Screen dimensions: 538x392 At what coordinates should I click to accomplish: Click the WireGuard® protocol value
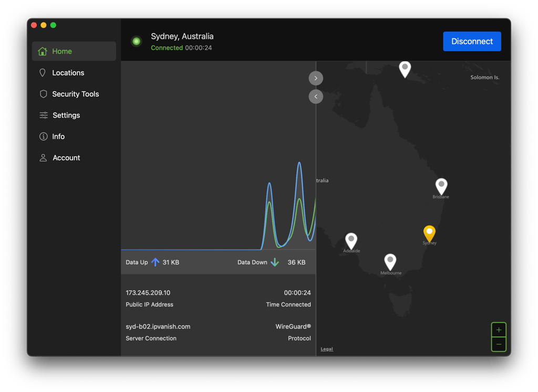[293, 326]
